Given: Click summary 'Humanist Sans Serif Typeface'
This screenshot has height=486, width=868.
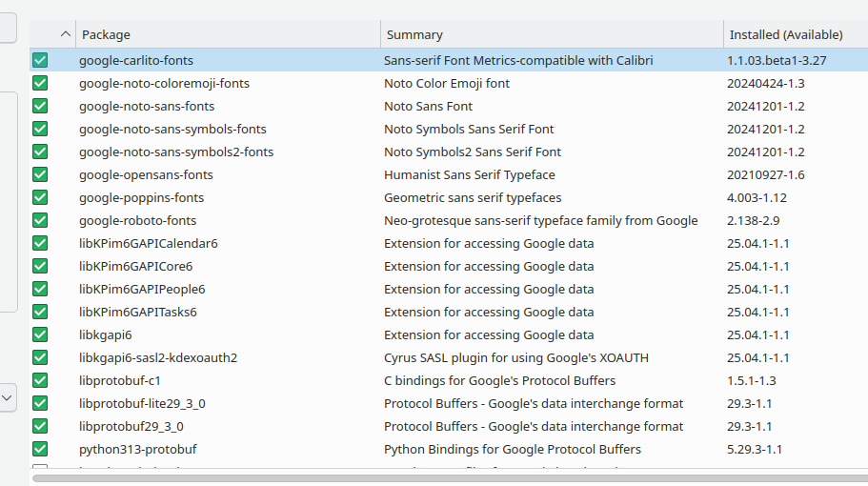Looking at the screenshot, I should coord(470,175).
